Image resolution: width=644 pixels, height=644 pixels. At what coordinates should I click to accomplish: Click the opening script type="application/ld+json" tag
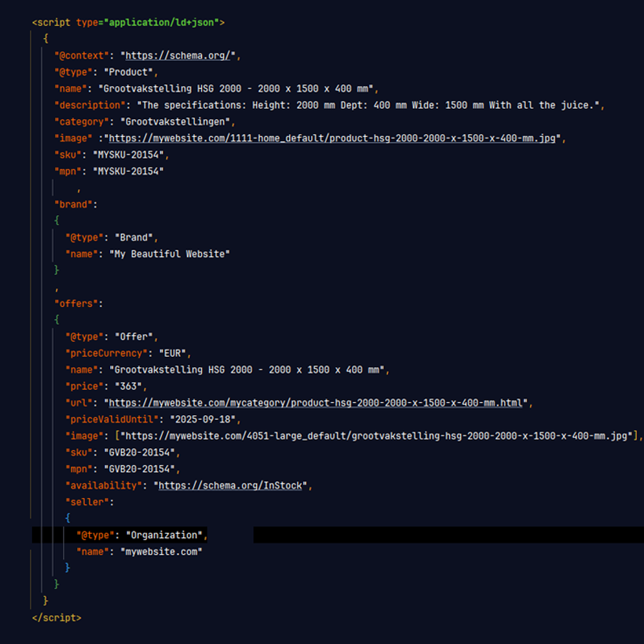pyautogui.click(x=128, y=23)
